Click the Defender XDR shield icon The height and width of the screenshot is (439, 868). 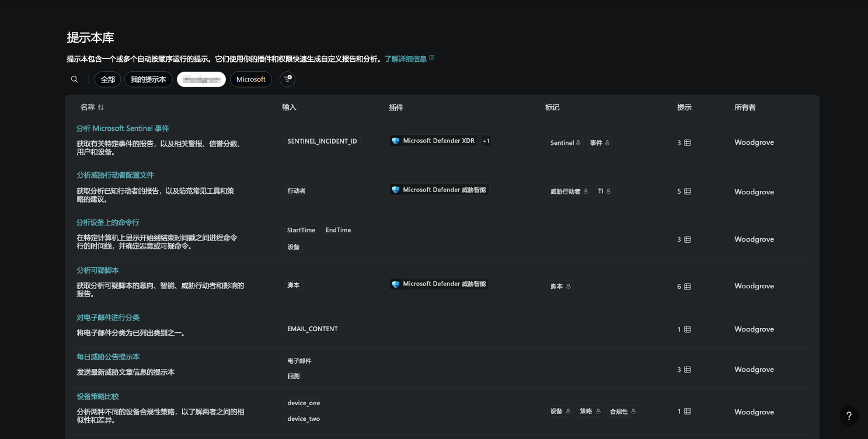396,141
